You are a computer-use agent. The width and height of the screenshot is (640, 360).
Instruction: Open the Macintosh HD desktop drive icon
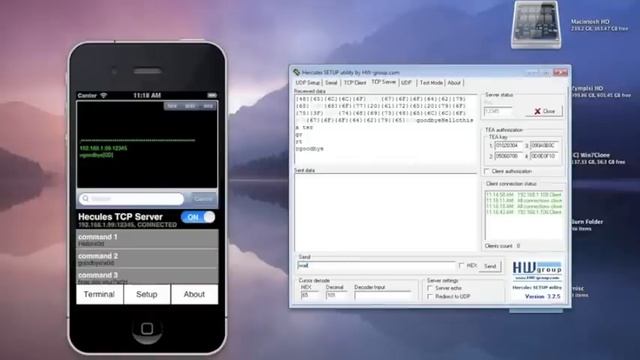(x=536, y=24)
